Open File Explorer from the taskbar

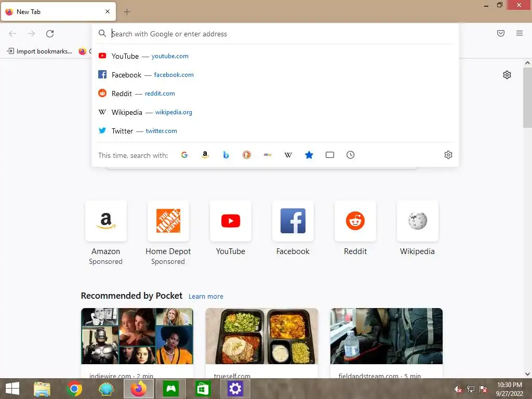tap(42, 389)
